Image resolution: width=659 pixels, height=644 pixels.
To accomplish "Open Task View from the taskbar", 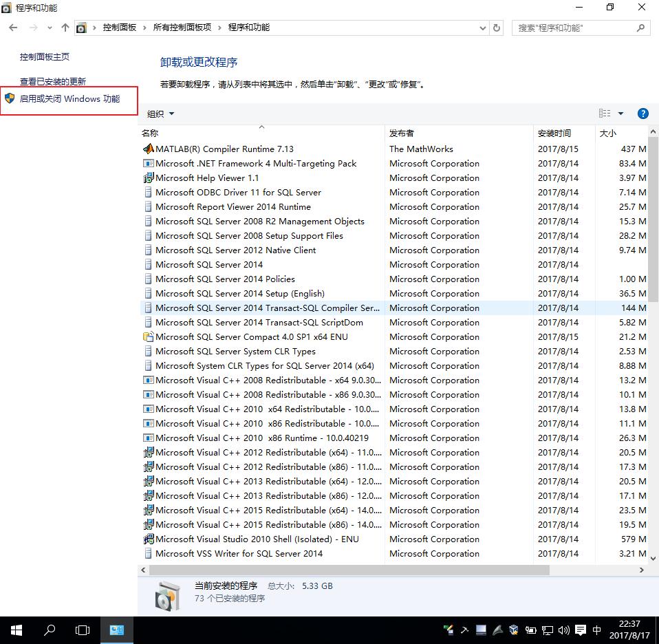I will [x=83, y=630].
